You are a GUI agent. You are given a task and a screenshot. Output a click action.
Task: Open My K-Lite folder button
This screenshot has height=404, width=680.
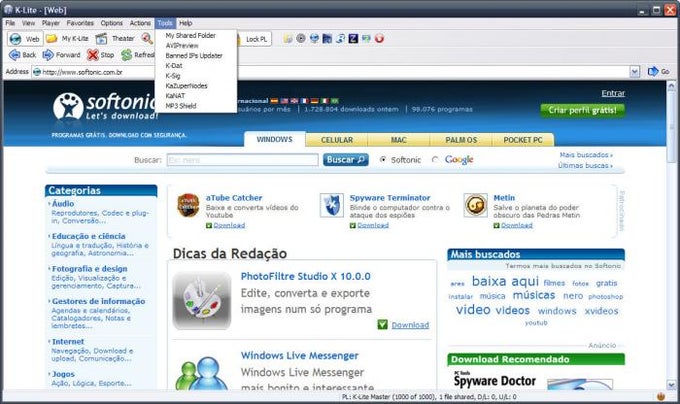point(67,39)
